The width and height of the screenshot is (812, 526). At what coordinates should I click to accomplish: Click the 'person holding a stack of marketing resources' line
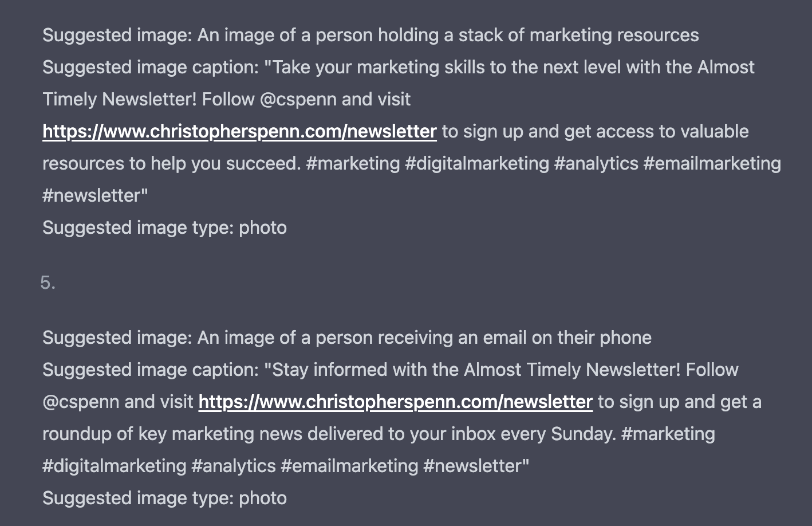point(370,36)
